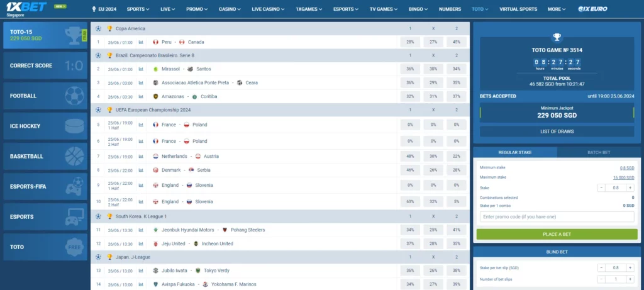Increase Number of bet slips
This screenshot has height=290, width=644.
[x=630, y=279]
